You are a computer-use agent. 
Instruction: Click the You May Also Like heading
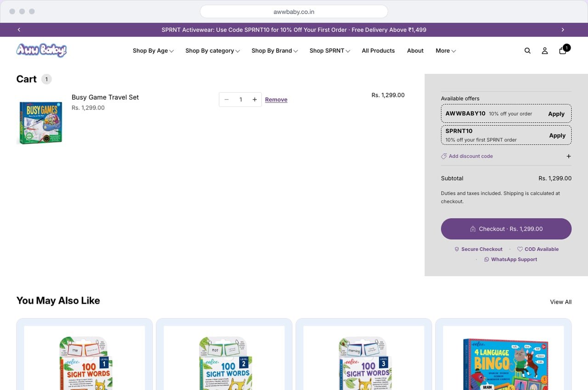coord(58,301)
